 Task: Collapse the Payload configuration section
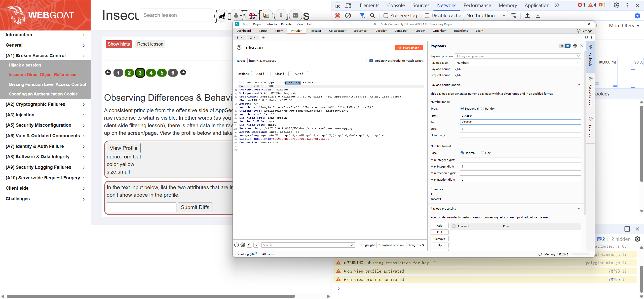579,85
